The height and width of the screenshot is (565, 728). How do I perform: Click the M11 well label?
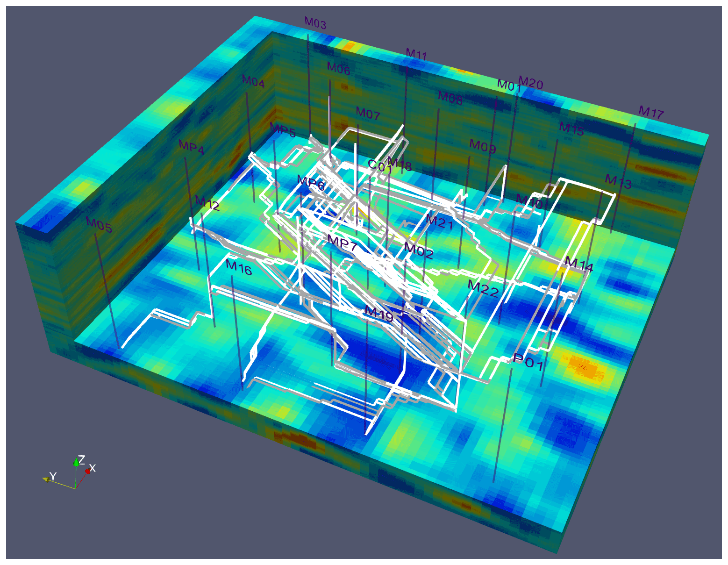pos(416,54)
